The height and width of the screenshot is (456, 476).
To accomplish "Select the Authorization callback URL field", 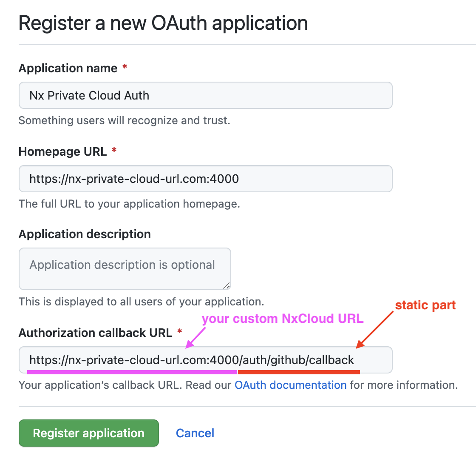I will (205, 360).
